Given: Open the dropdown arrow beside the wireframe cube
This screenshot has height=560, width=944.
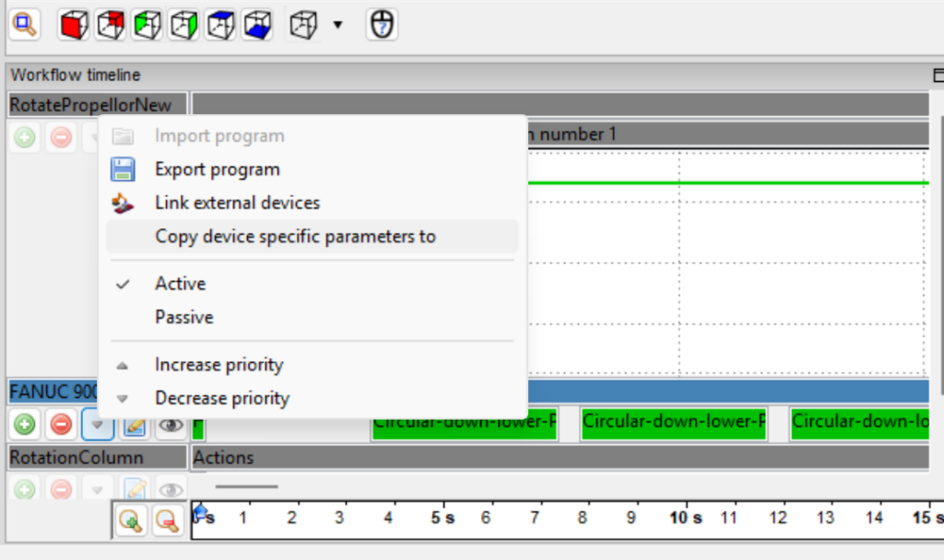Looking at the screenshot, I should pyautogui.click(x=337, y=25).
